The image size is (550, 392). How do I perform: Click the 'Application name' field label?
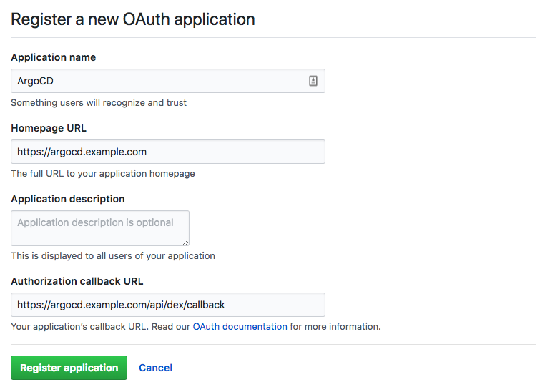click(x=53, y=57)
